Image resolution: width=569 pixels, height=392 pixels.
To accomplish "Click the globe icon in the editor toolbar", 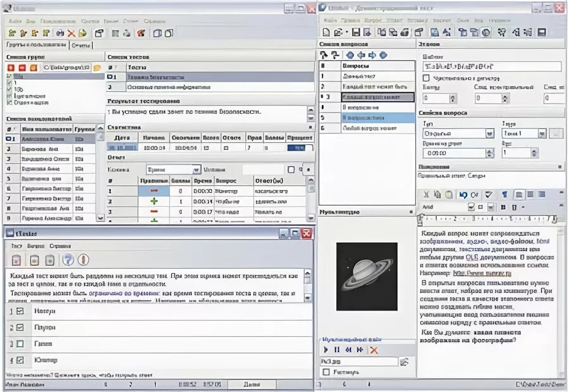I will [x=486, y=32].
